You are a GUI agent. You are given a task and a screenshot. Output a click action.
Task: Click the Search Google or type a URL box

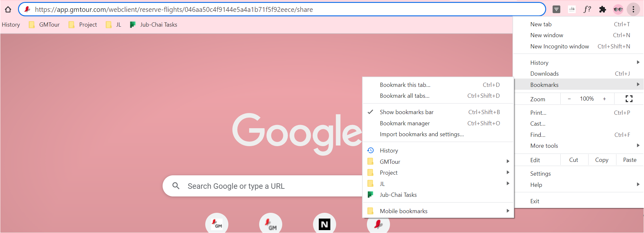[x=263, y=186]
